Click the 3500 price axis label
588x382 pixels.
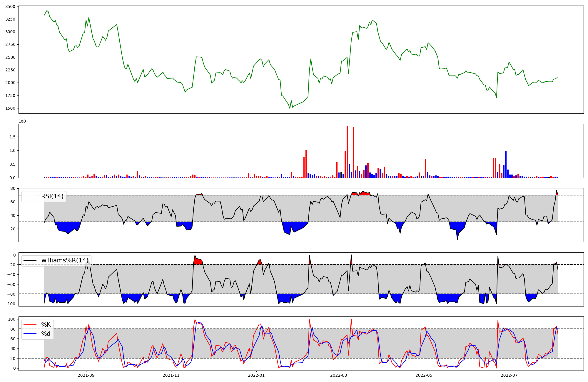[10, 6]
